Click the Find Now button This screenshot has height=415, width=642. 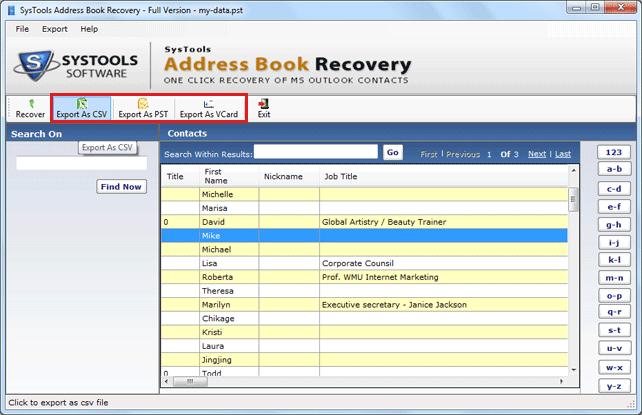122,187
